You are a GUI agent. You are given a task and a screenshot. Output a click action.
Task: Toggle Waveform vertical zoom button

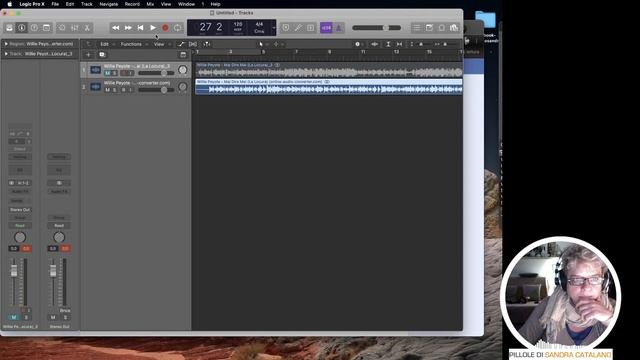(x=374, y=44)
